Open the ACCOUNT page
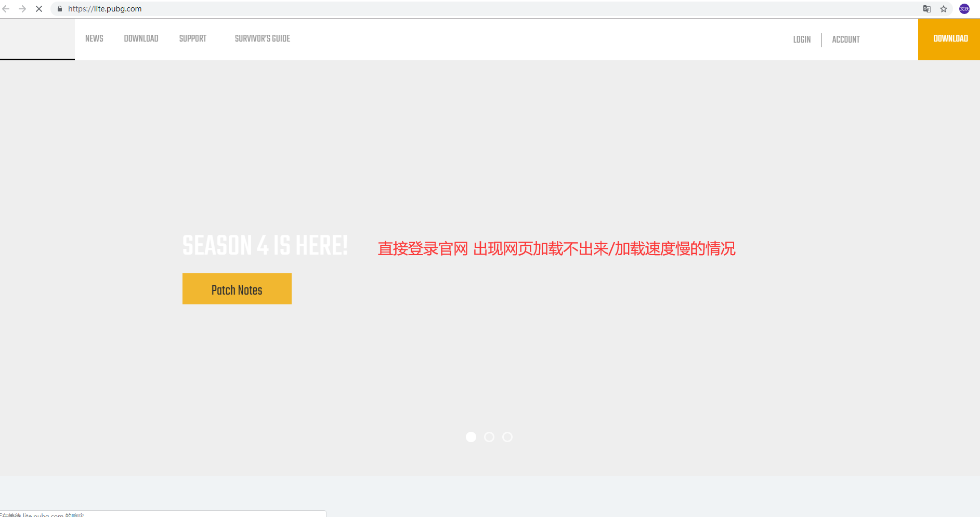The width and height of the screenshot is (980, 517). click(846, 39)
